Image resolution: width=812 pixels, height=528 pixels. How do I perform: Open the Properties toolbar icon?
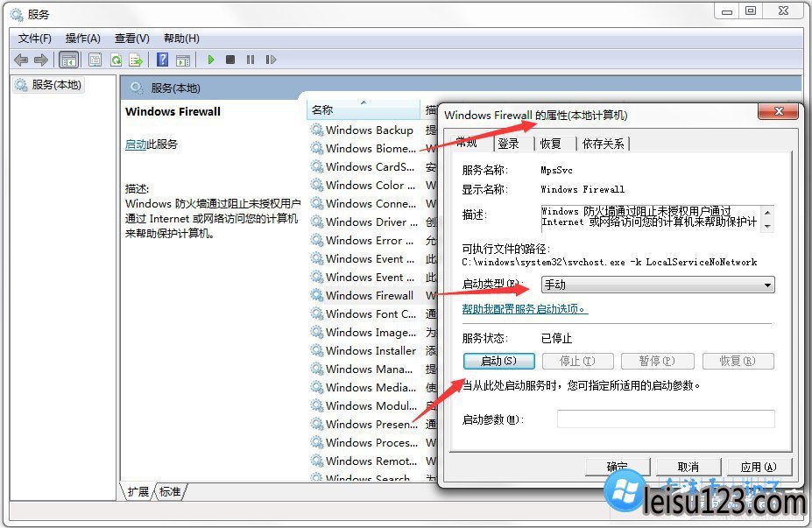point(95,60)
